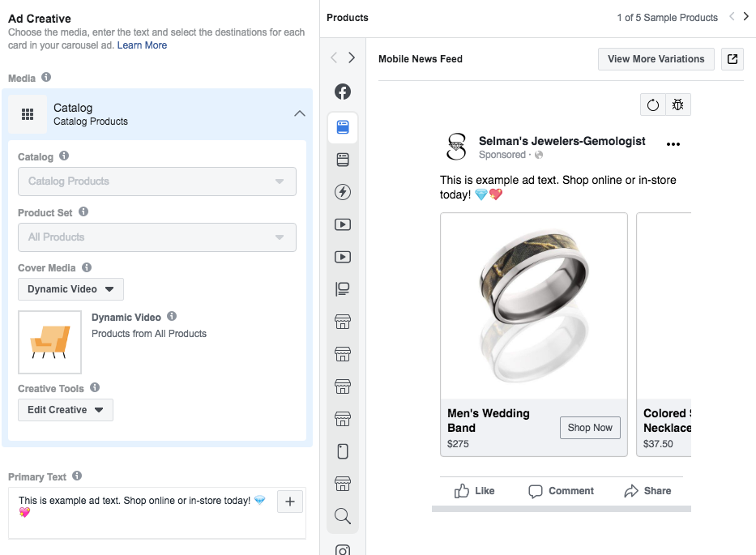Click the refresh preview icon
This screenshot has width=756, height=555.
(652, 105)
